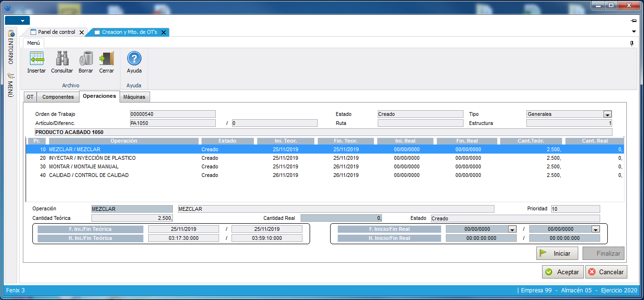Screen dimensions: 644x300
Task: Switch to the Componentes tab
Action: click(x=58, y=97)
